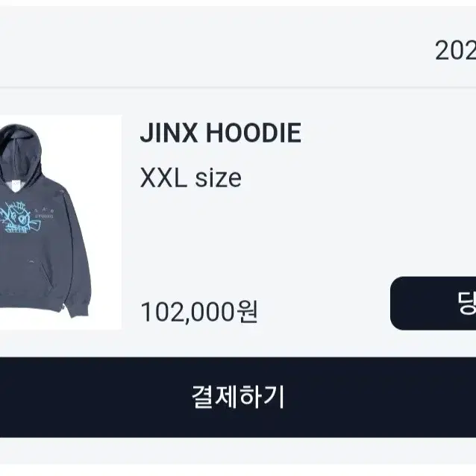Click the word size beside XXL
476x476 pixels.
tap(218, 179)
